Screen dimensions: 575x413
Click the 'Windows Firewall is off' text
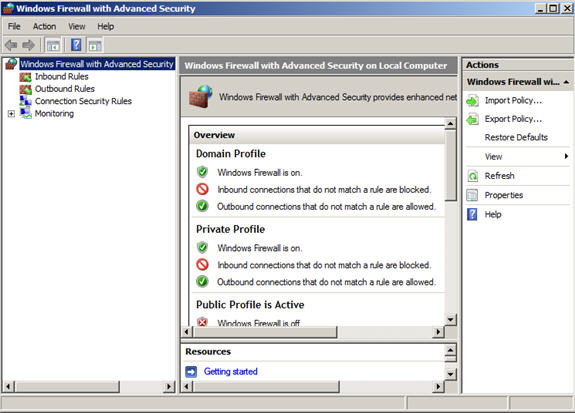pos(259,323)
